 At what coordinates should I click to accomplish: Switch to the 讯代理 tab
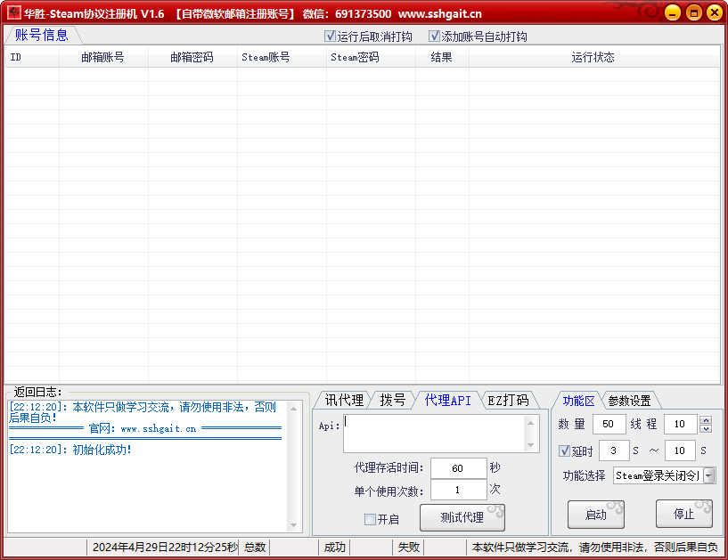(346, 400)
